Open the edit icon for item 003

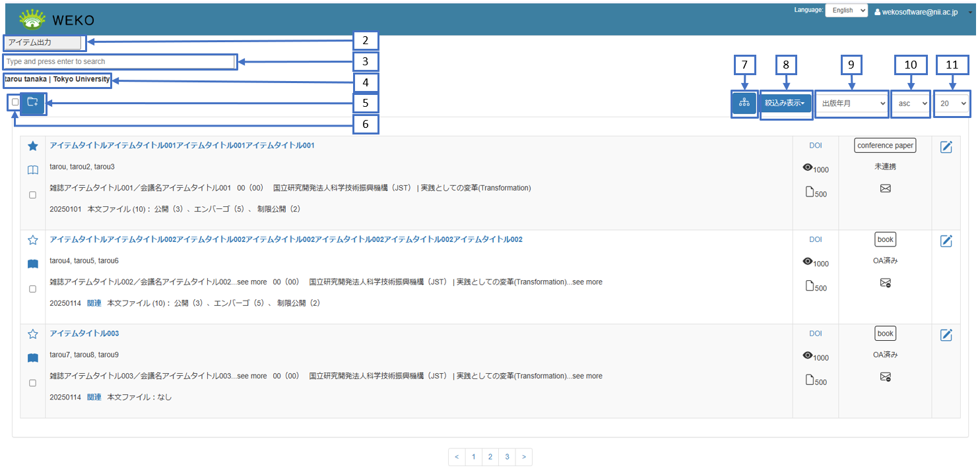click(x=946, y=335)
